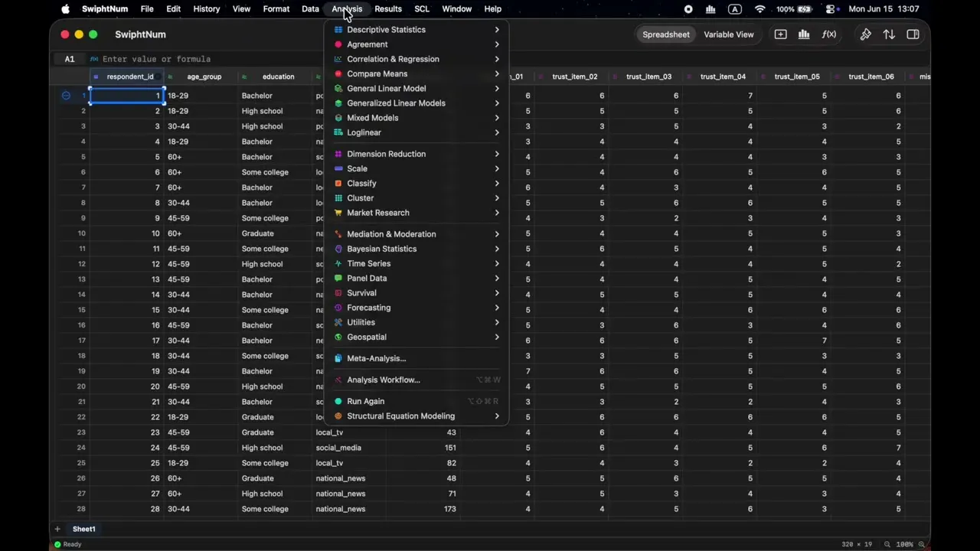Open the File menu
The width and height of the screenshot is (980, 551).
pos(147,9)
